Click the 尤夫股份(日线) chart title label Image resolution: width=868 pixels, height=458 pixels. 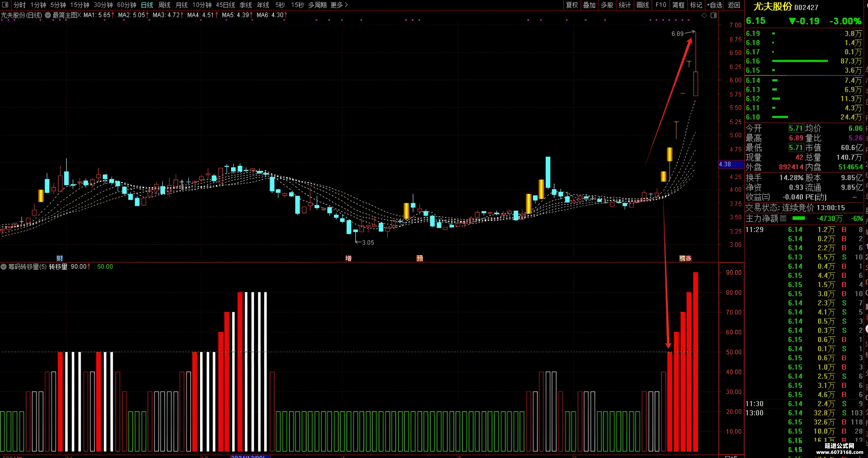[21, 15]
